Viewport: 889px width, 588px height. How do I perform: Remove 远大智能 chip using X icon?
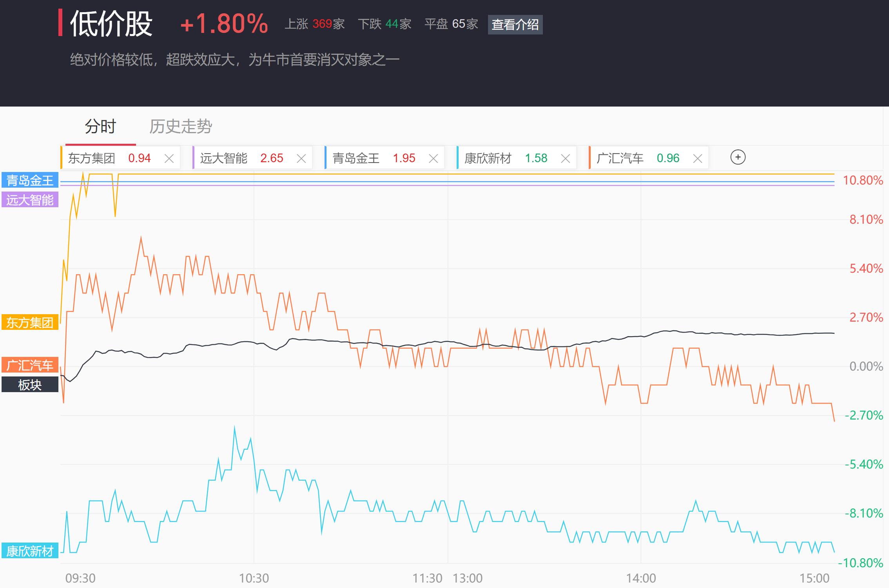[x=301, y=158]
